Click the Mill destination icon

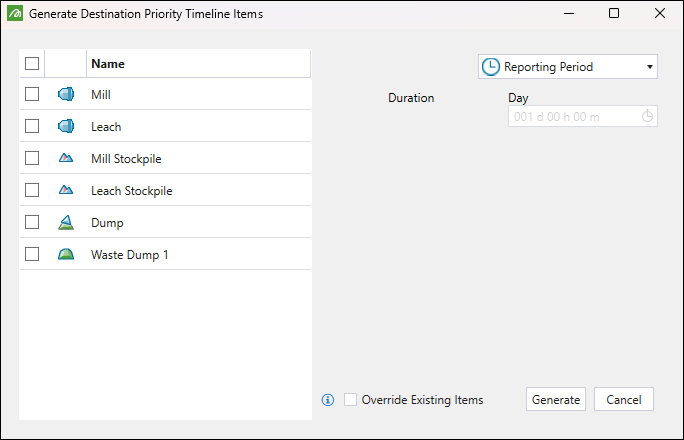tap(66, 94)
